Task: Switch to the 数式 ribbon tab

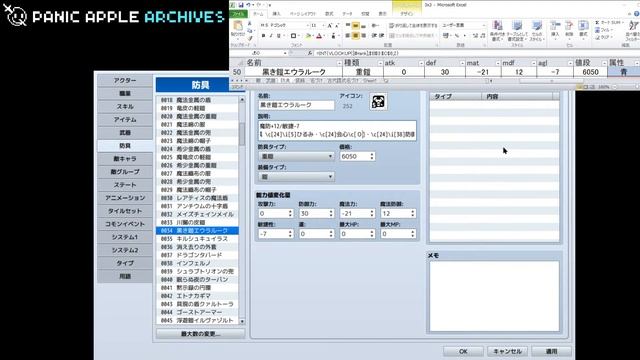Action: pos(329,14)
